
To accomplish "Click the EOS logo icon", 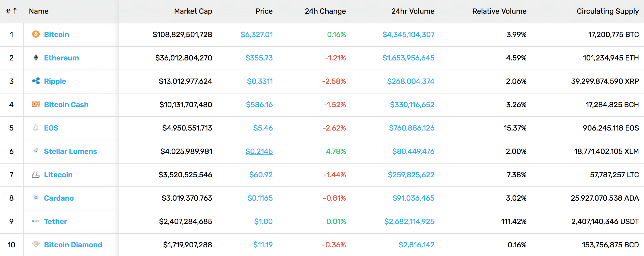I will (36, 127).
